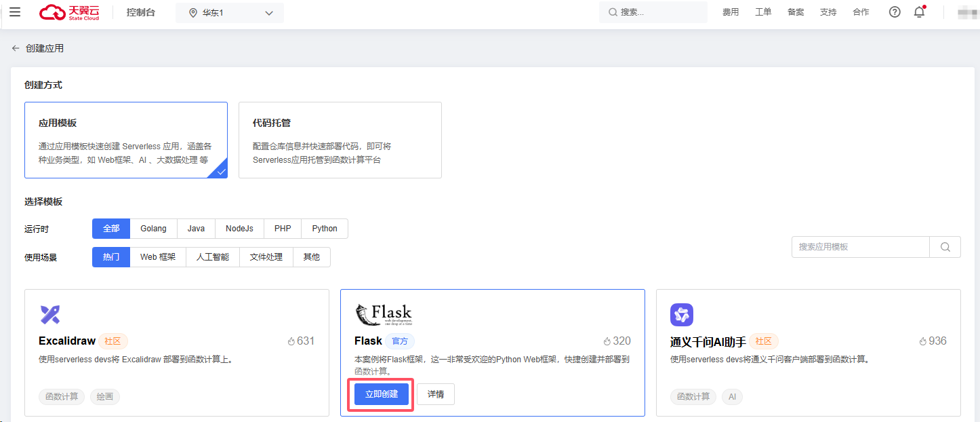Filter runtime by PHP

[x=283, y=229]
